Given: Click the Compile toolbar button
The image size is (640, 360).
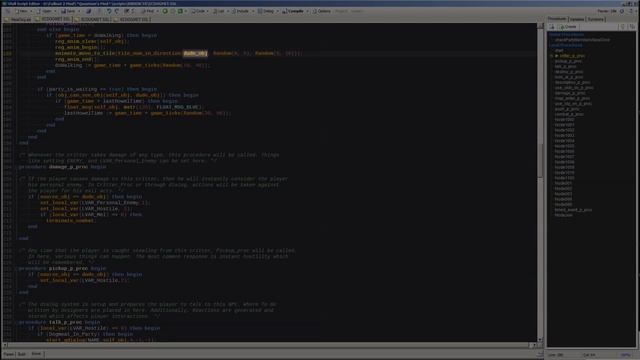Looking at the screenshot, I should point(293,11).
